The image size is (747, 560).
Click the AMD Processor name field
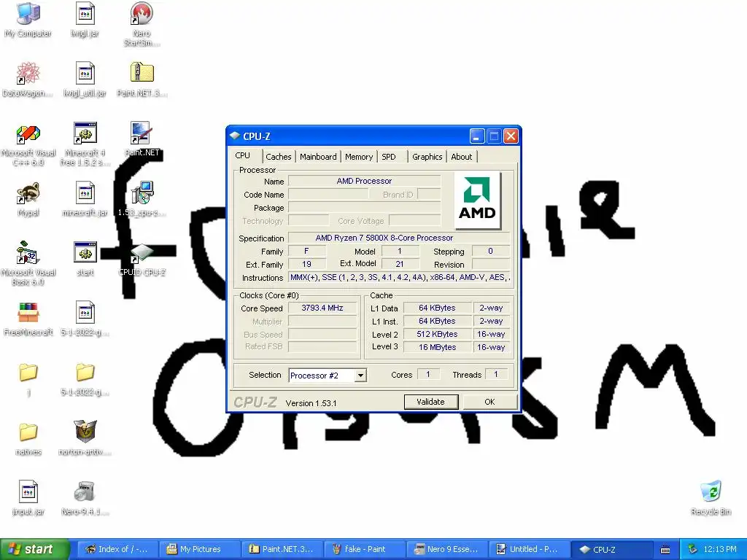tap(364, 182)
